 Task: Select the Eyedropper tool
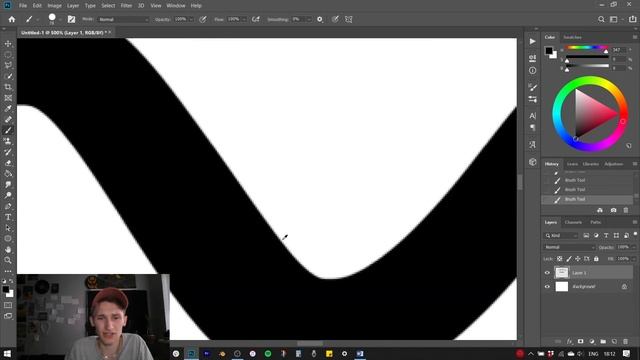(x=8, y=109)
